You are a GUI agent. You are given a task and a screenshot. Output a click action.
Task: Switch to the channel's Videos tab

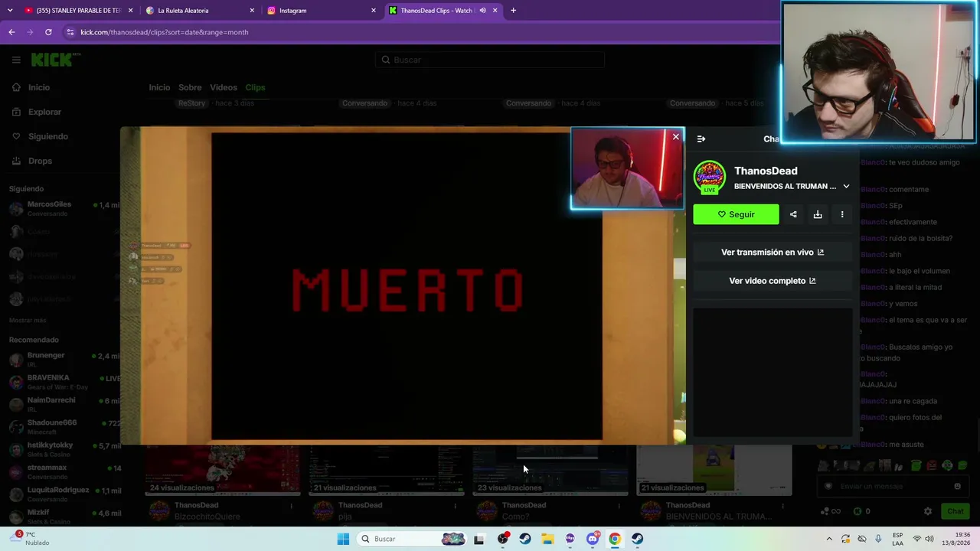[x=224, y=87]
